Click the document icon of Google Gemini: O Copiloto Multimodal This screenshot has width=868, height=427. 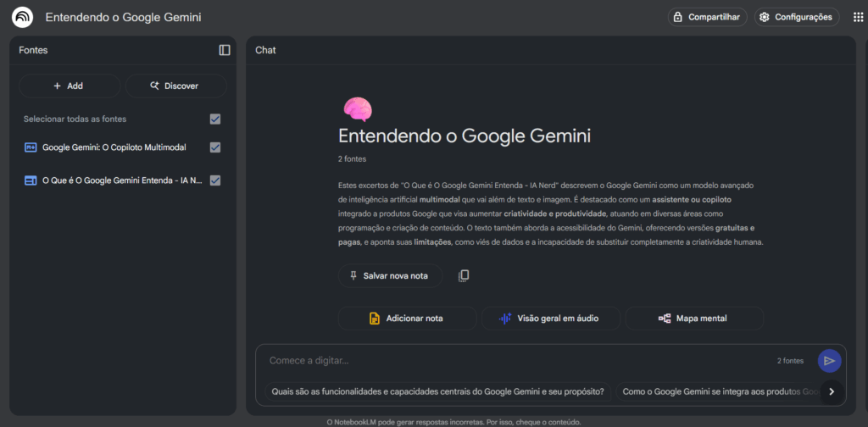coord(31,147)
